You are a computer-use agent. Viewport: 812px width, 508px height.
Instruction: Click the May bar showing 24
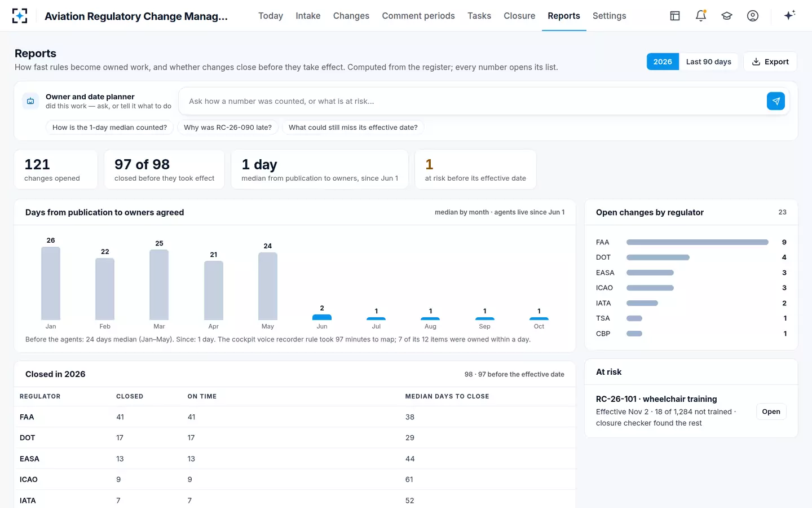click(268, 286)
